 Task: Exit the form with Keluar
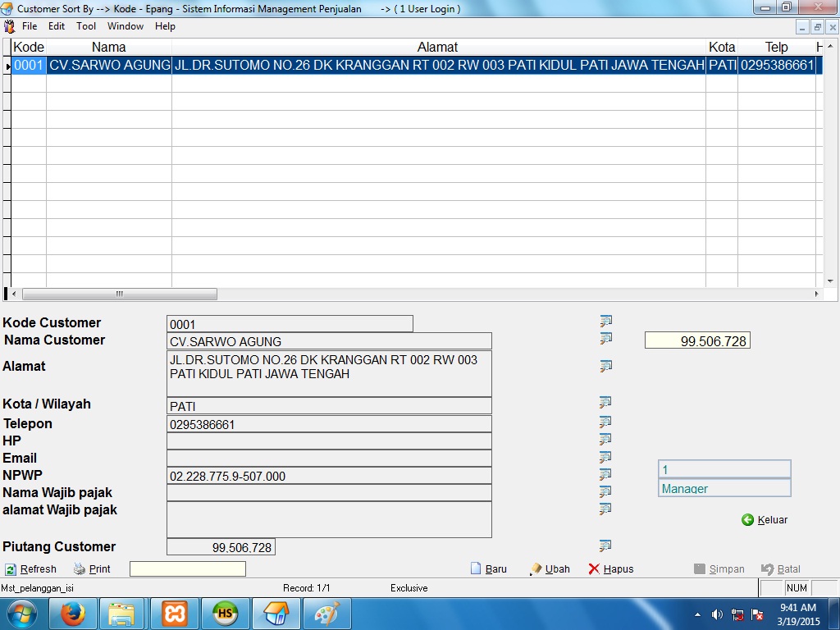click(765, 519)
